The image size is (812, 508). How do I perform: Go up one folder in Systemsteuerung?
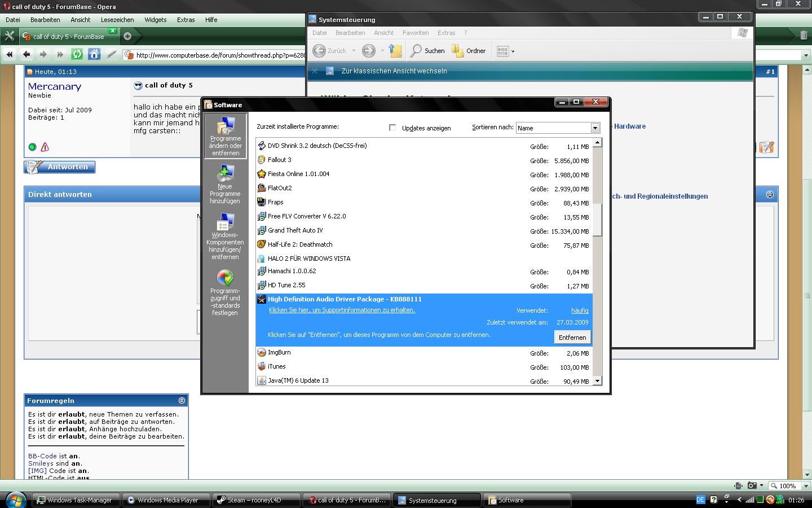[395, 51]
